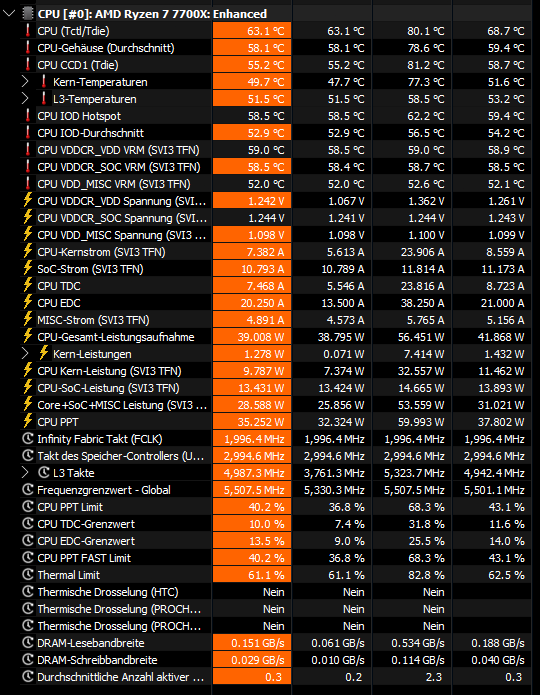The image size is (540, 695).
Task: Click thermometer icon beside CPU VDDCR_SOC VRM
Action: tap(27, 167)
